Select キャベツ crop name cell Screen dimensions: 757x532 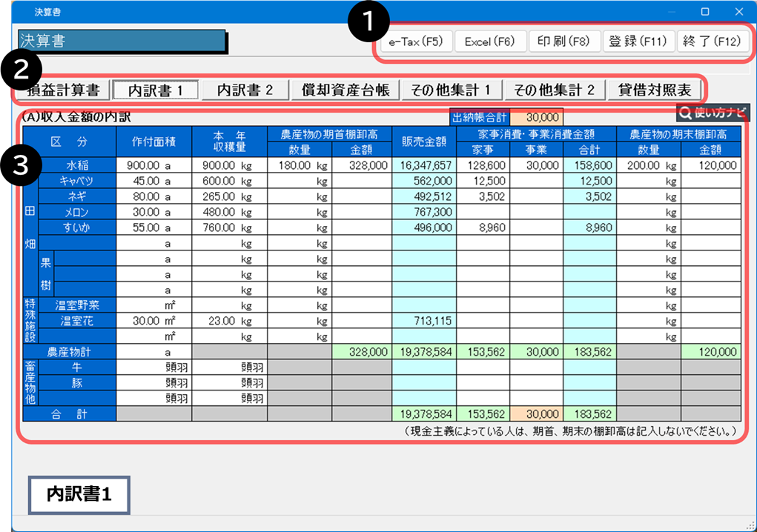pos(77,181)
